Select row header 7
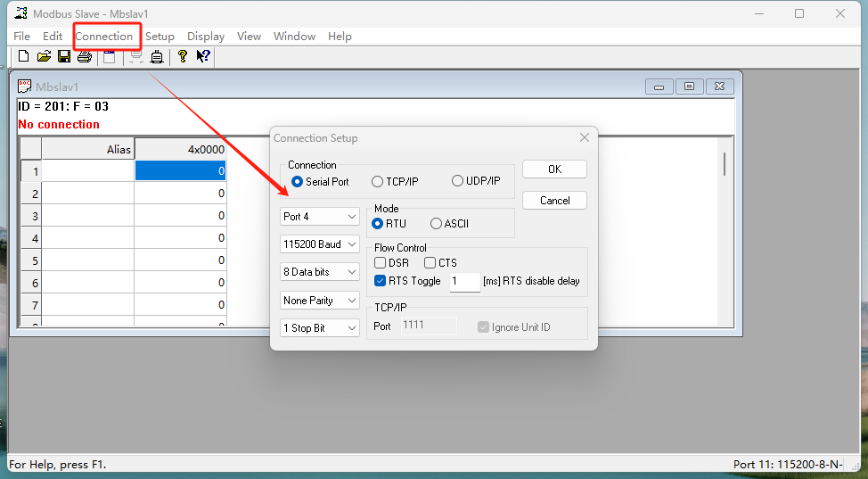868x479 pixels. pos(31,305)
